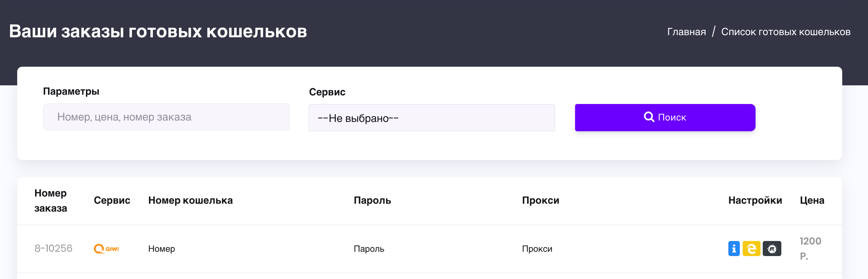Screen dimensions: 868x279
Task: Open the Сервис dropdown showing Не выбрано
Action: coord(432,118)
